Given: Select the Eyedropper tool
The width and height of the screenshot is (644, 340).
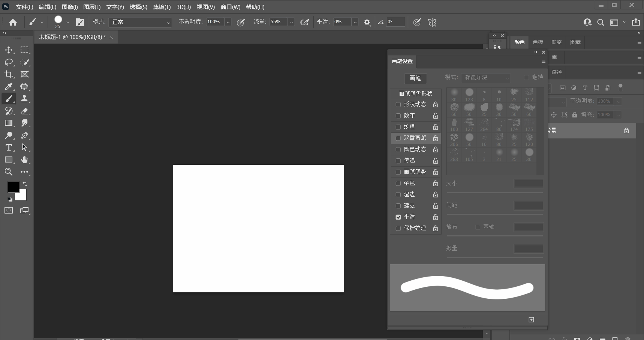Looking at the screenshot, I should point(9,87).
